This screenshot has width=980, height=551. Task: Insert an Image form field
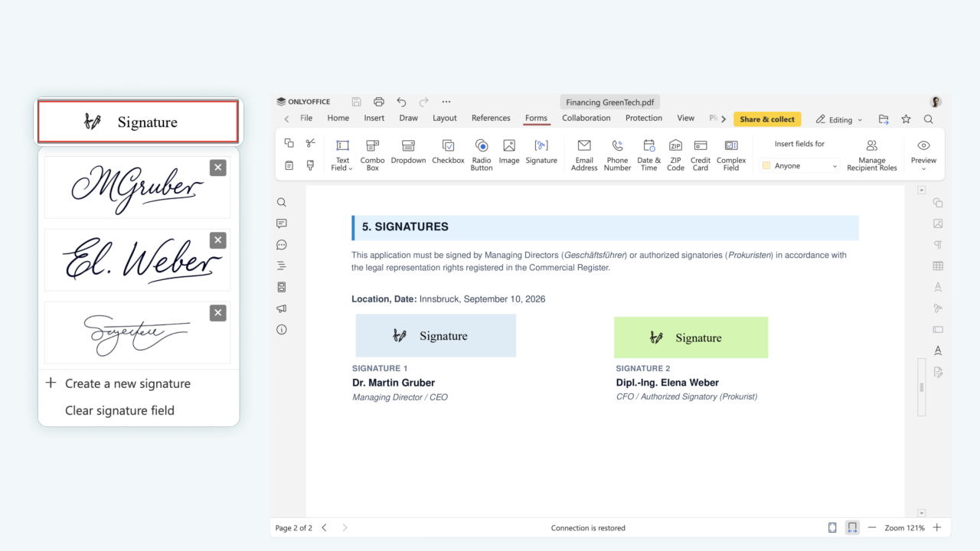pyautogui.click(x=509, y=152)
